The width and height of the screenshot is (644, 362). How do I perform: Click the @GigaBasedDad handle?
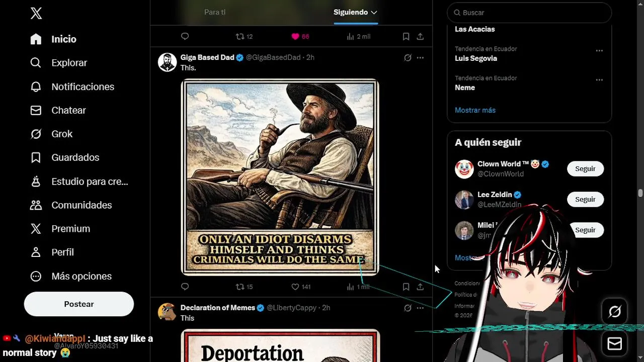(273, 57)
